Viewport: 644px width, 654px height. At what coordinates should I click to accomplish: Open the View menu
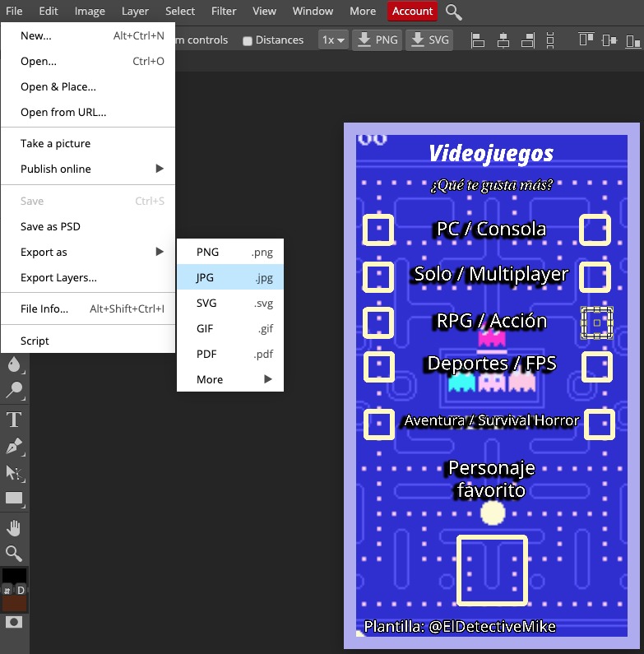[264, 12]
